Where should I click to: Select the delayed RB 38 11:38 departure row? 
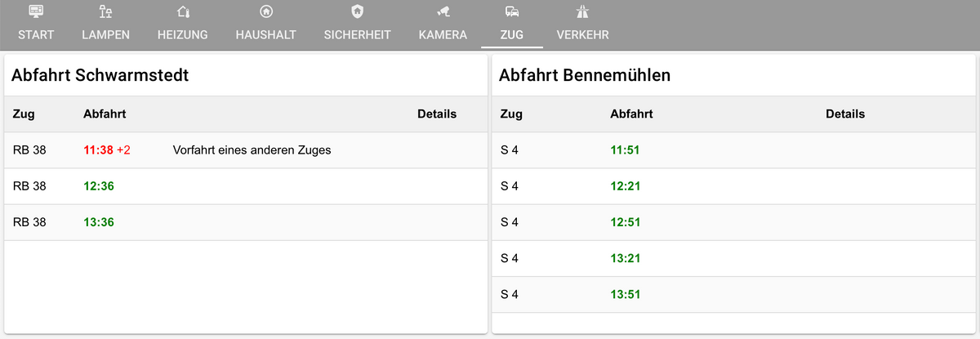[245, 150]
